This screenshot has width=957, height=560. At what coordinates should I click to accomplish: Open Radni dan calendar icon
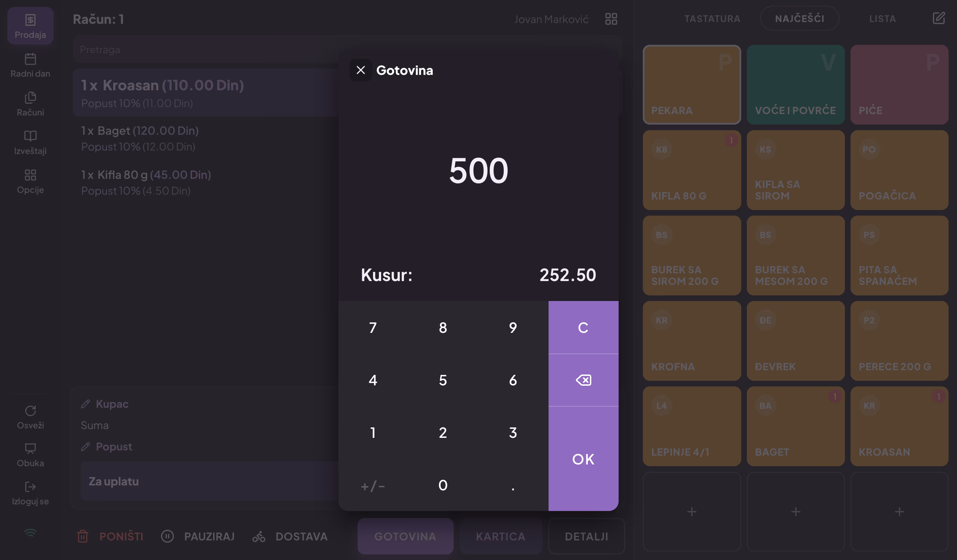tap(30, 59)
